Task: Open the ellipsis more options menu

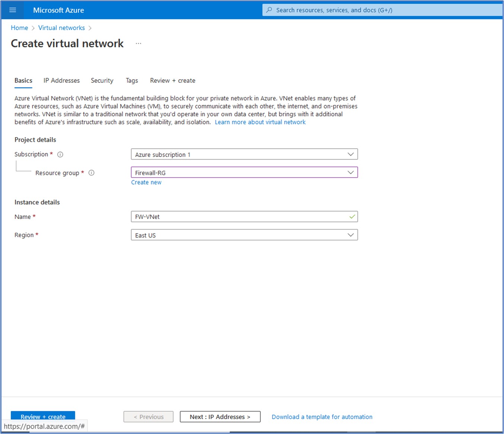Action: pyautogui.click(x=139, y=44)
